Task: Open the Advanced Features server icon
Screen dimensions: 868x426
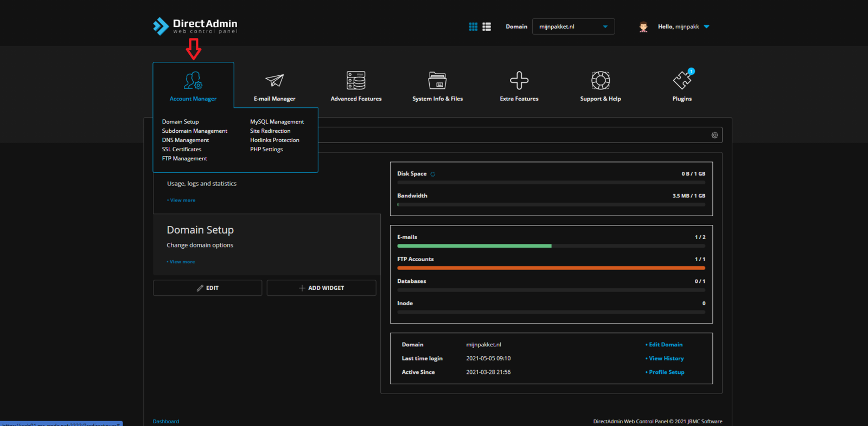Action: click(356, 80)
